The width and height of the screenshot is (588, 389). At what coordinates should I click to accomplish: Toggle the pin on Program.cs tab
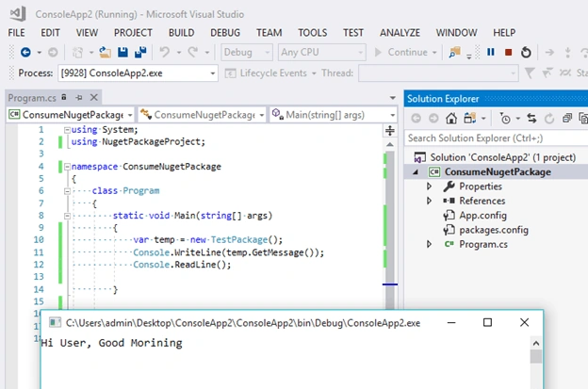pos(79,98)
